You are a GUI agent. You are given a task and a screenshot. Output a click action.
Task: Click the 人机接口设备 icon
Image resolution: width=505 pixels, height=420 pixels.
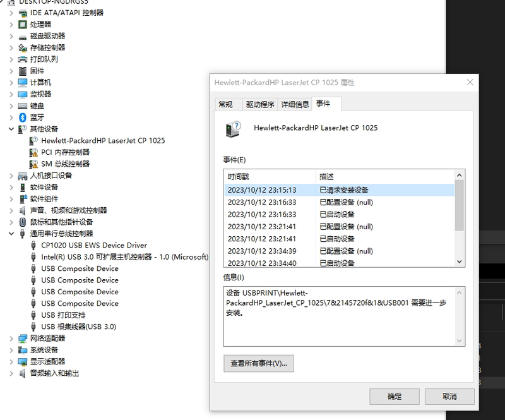(x=23, y=176)
